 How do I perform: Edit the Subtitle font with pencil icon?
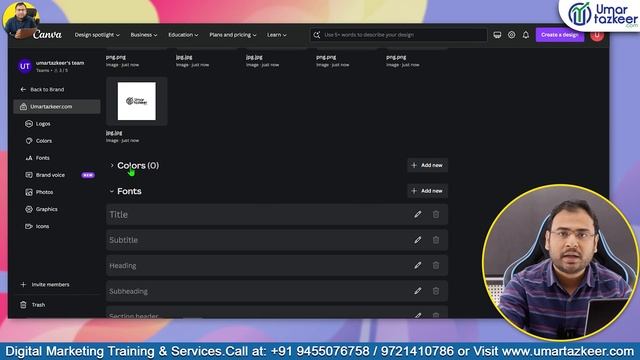click(x=418, y=240)
